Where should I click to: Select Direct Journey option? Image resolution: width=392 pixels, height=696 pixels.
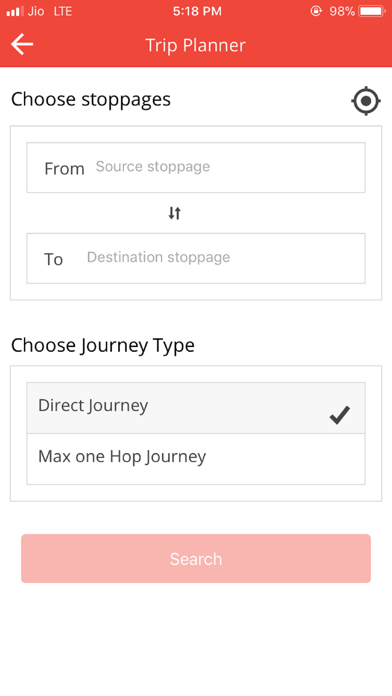coord(196,408)
